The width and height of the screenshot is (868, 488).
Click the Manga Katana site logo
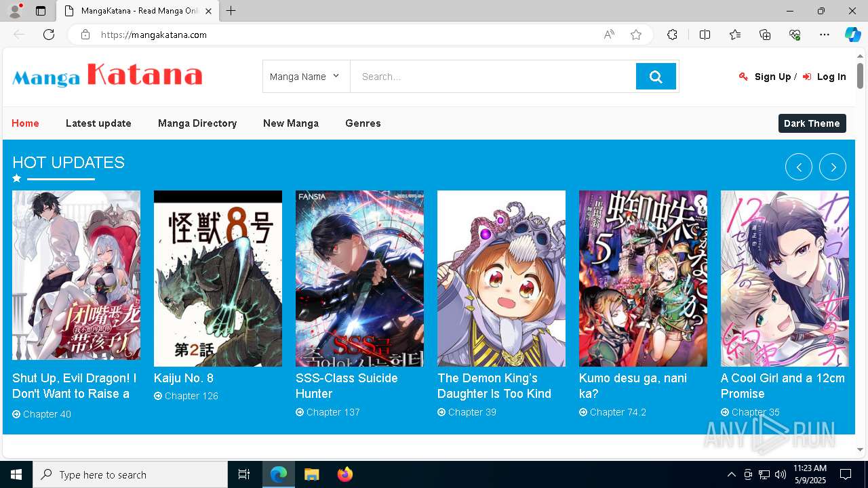(107, 75)
